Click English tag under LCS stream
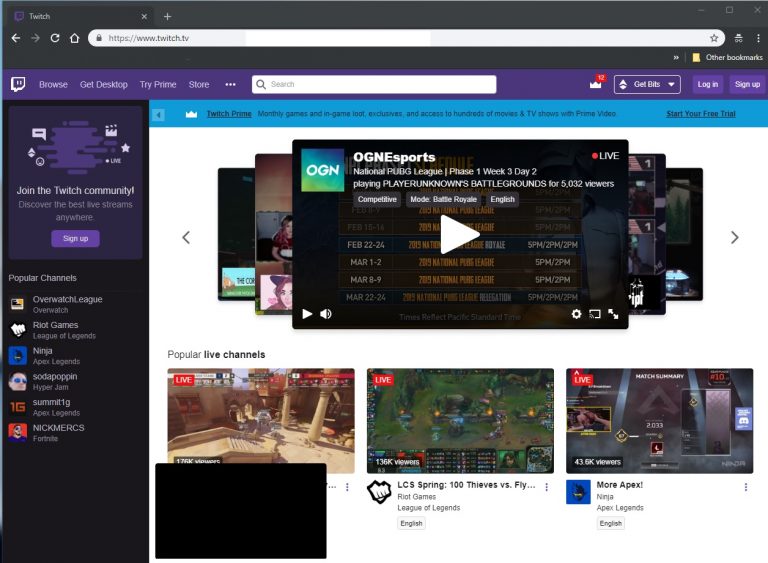The height and width of the screenshot is (563, 768). [x=411, y=523]
